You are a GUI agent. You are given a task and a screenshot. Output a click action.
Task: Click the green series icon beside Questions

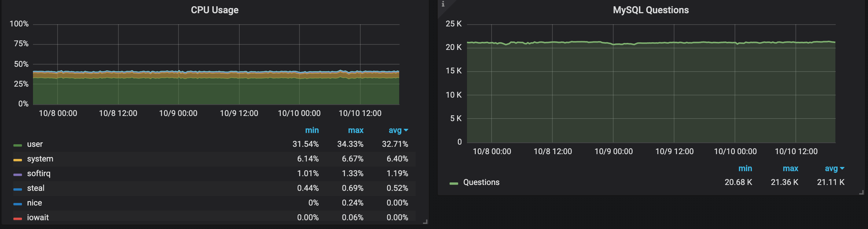point(454,183)
